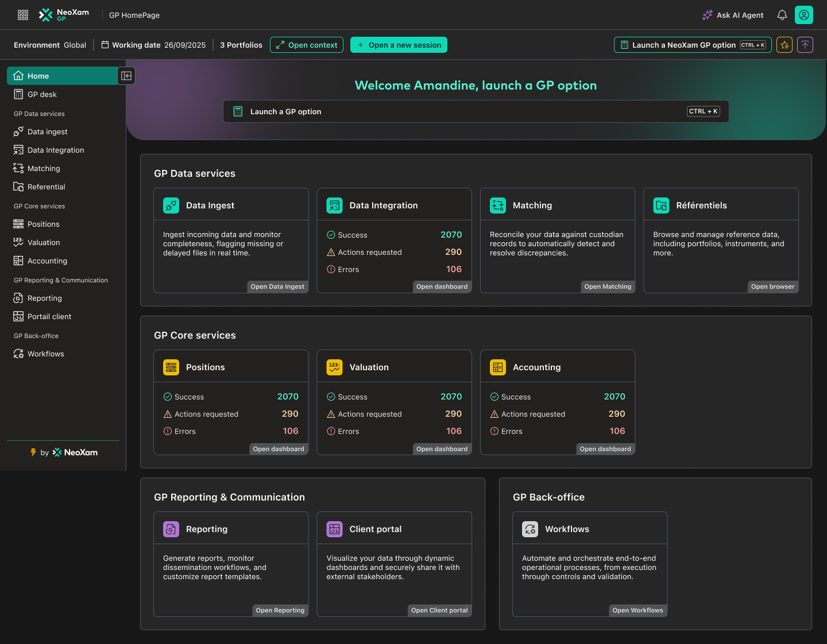Click Open a new session

(x=399, y=45)
